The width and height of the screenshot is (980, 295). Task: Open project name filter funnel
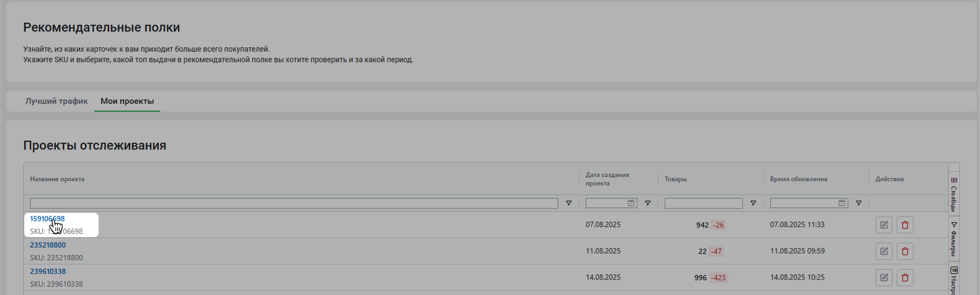click(568, 203)
